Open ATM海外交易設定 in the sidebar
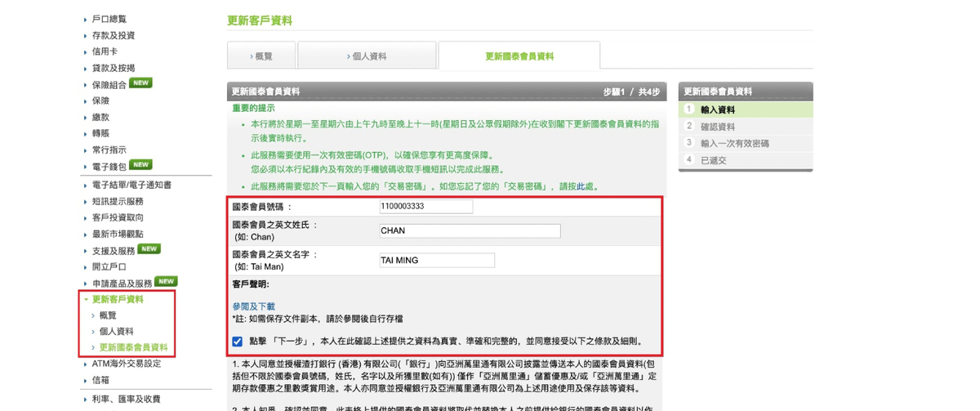 pos(126,364)
